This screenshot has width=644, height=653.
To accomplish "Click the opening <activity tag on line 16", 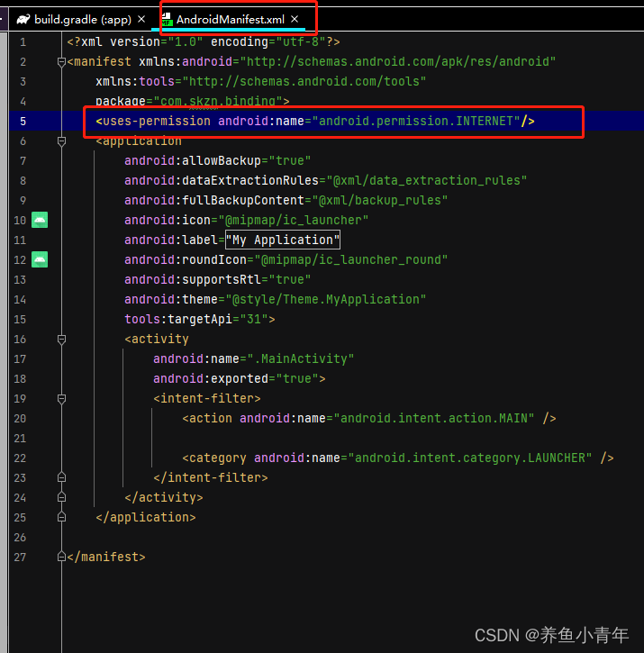I will (x=157, y=339).
